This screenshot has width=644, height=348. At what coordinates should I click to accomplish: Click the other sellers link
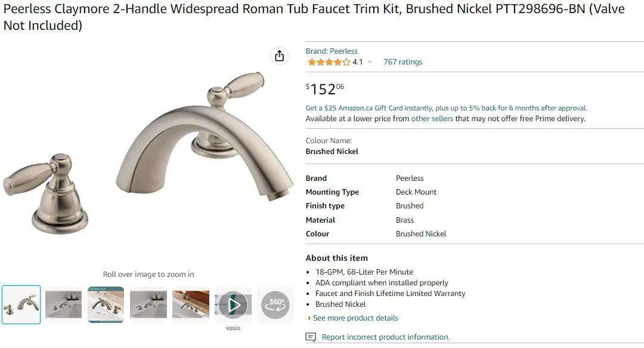tap(432, 118)
